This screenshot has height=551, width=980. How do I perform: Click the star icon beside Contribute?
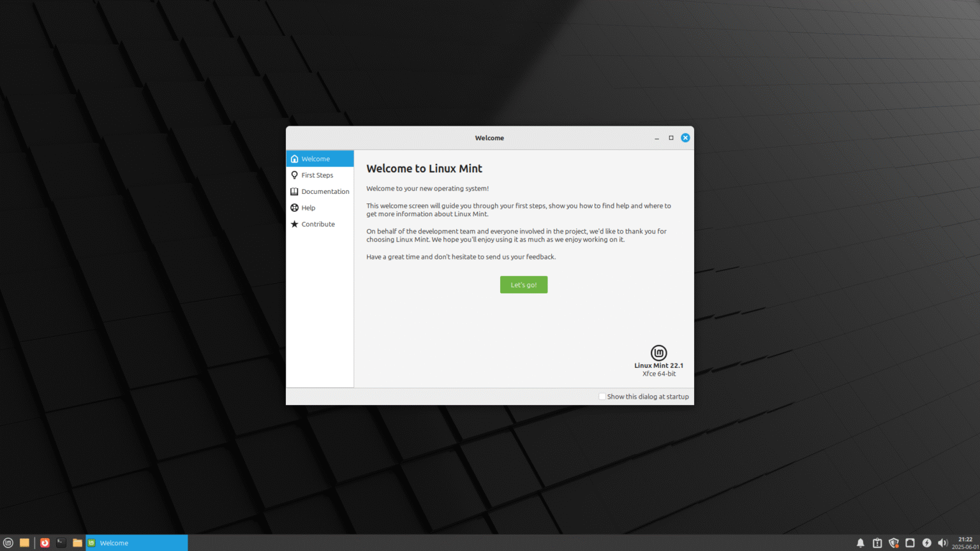pyautogui.click(x=295, y=224)
